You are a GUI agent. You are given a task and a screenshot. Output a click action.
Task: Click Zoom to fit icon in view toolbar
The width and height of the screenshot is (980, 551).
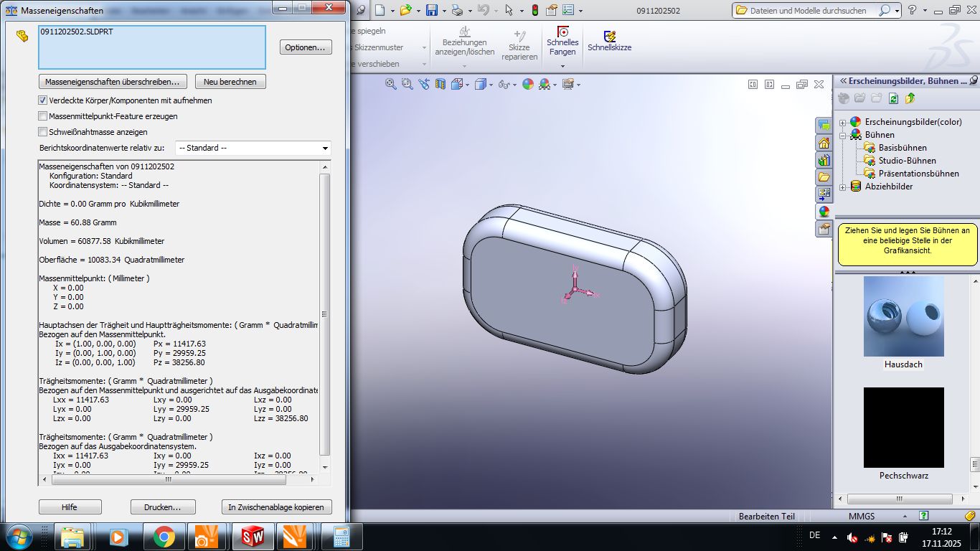pos(391,84)
